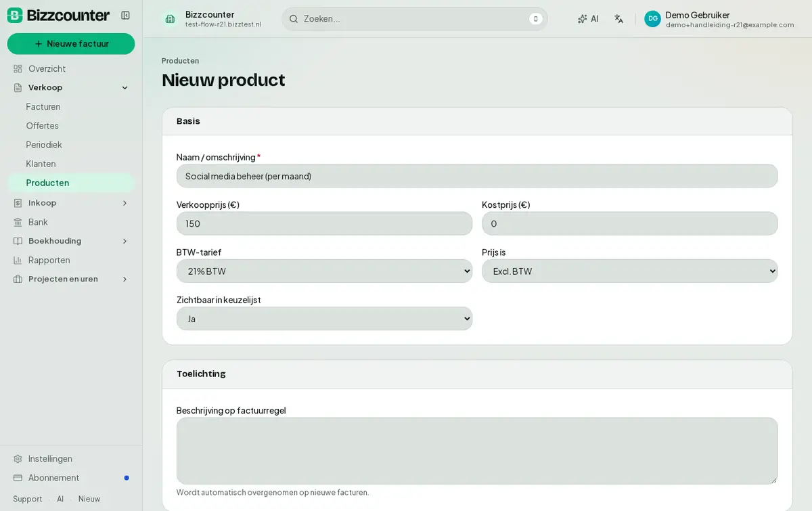Click the blue notification dot beside Abonnement
The image size is (812, 511).
click(127, 478)
